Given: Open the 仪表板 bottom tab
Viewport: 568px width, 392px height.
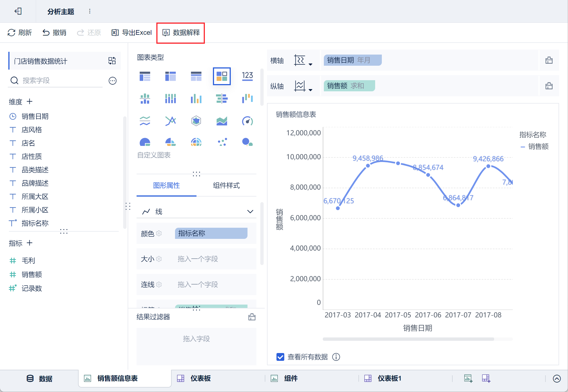Looking at the screenshot, I should [200, 378].
